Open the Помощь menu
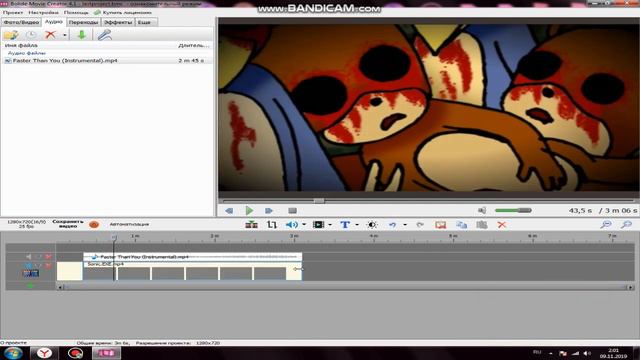 (x=76, y=13)
